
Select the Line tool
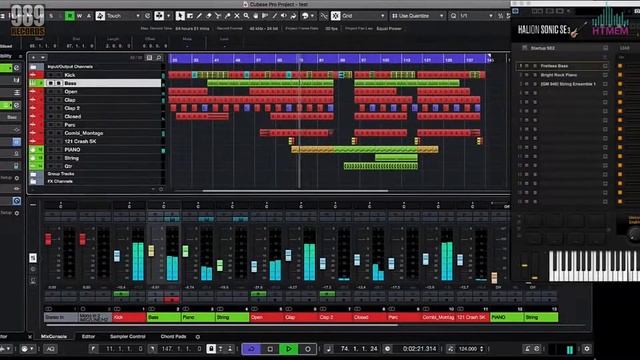point(274,16)
